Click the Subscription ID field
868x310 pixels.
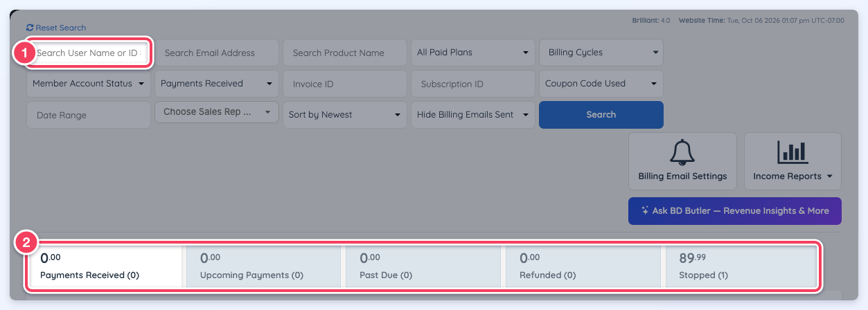tap(473, 84)
